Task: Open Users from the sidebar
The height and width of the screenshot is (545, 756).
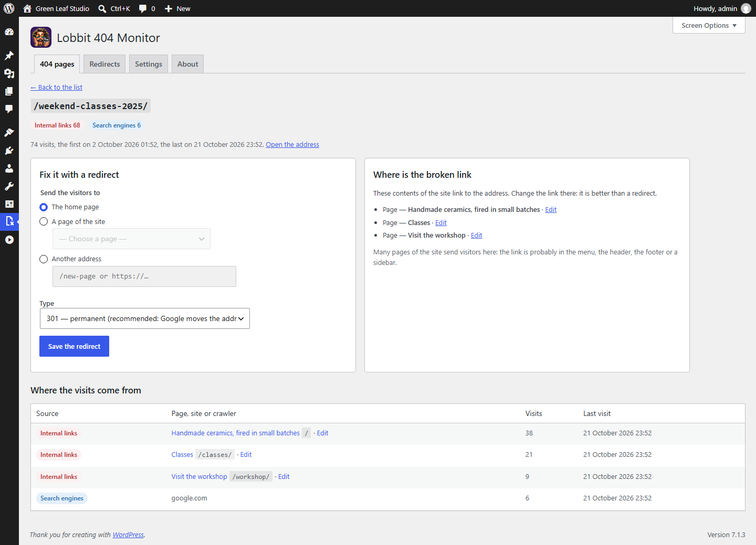Action: (x=9, y=168)
